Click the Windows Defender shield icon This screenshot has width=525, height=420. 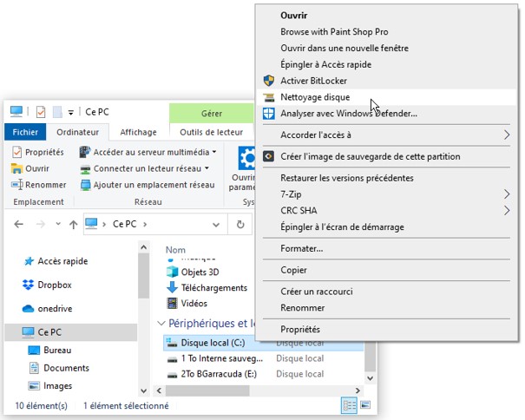(269, 114)
